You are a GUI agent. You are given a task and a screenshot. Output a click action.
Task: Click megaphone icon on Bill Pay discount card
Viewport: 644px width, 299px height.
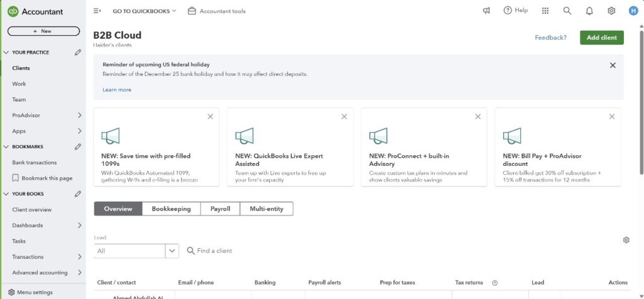pos(512,136)
